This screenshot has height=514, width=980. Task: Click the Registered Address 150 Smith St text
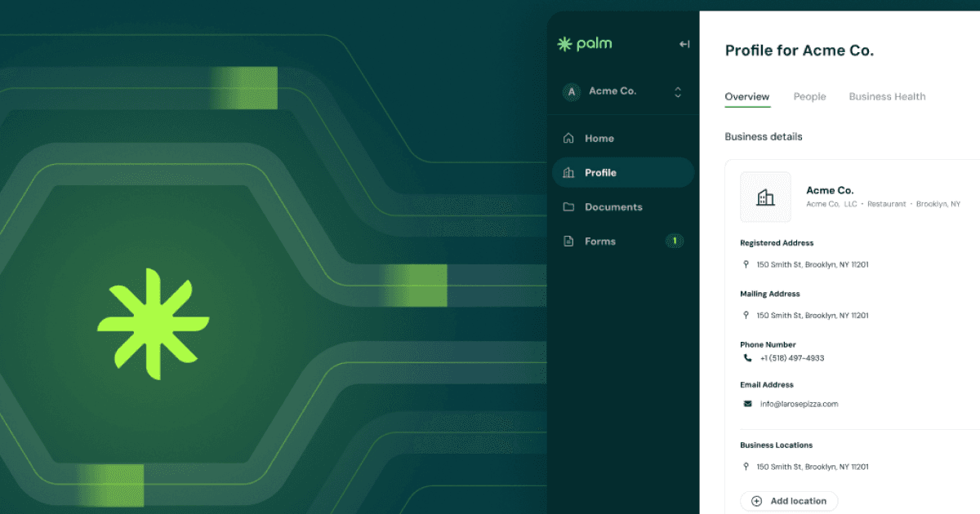pyautogui.click(x=813, y=264)
